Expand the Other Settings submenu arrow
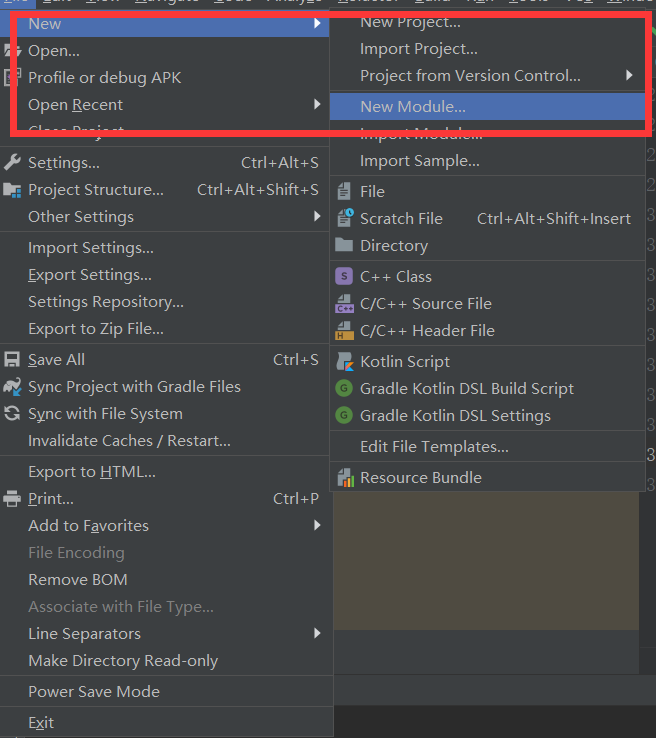 (x=317, y=217)
